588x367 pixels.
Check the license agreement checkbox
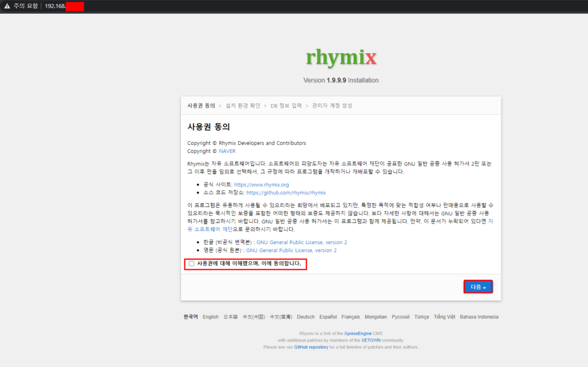click(x=192, y=264)
